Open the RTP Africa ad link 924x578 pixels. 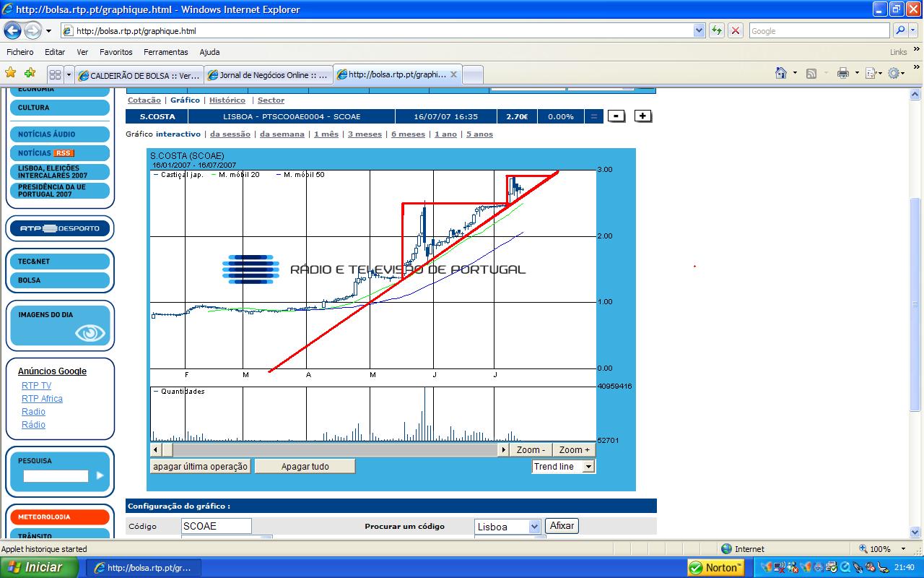pos(42,399)
